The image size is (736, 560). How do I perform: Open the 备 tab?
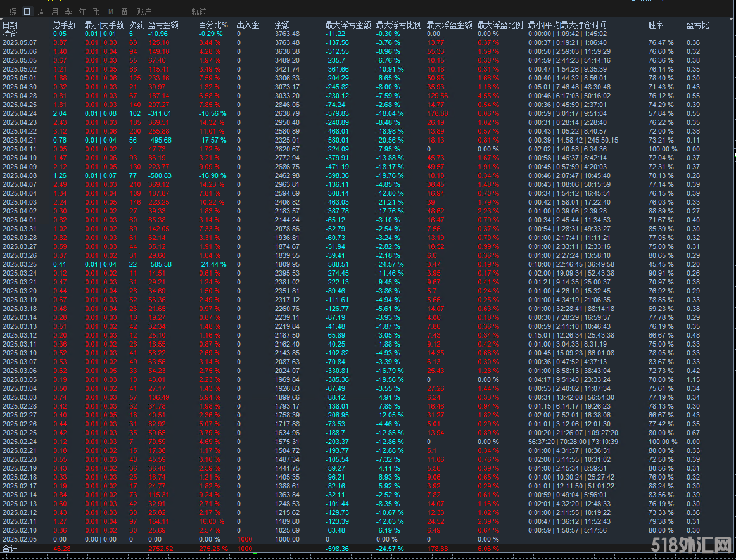124,11
